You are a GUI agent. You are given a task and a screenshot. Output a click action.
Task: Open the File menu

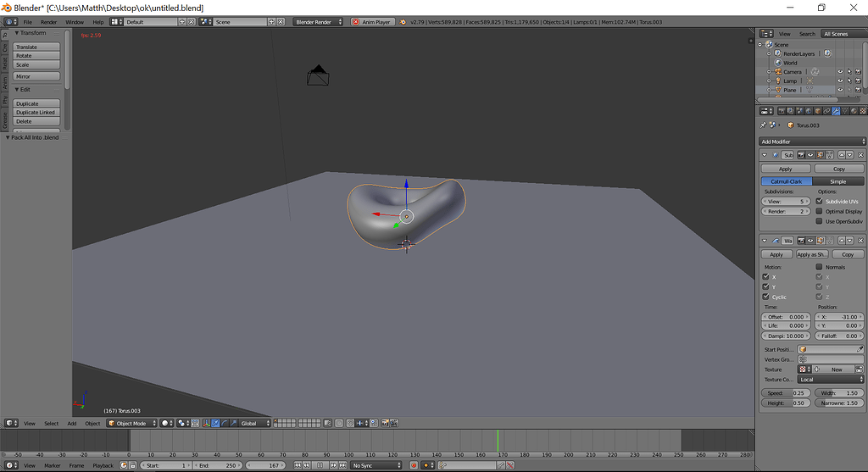[x=27, y=22]
